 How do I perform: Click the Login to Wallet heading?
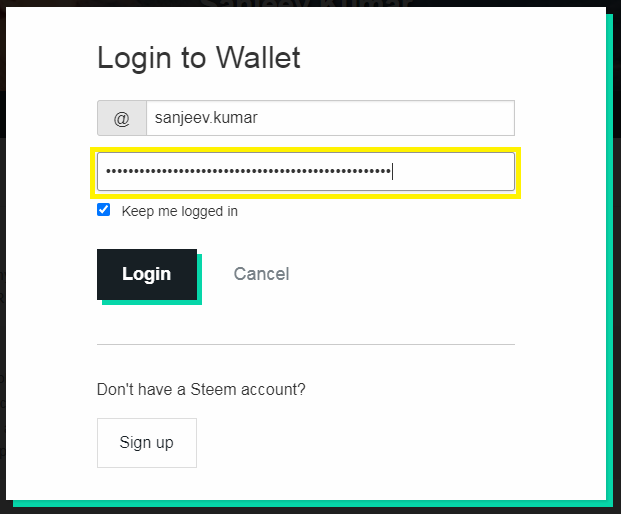[x=199, y=58]
